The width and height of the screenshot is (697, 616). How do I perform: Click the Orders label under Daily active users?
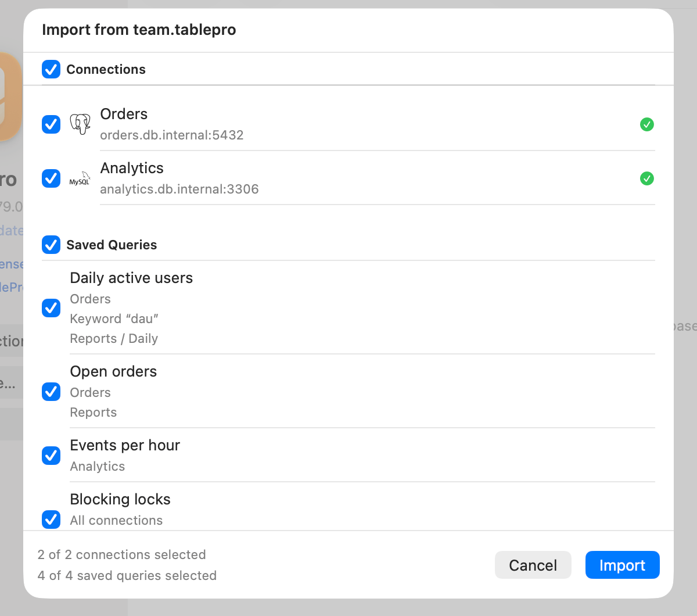coord(90,299)
